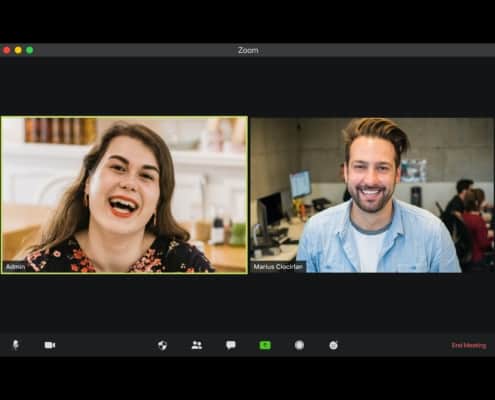
Task: Open the Participants panel icon
Action: tap(197, 345)
